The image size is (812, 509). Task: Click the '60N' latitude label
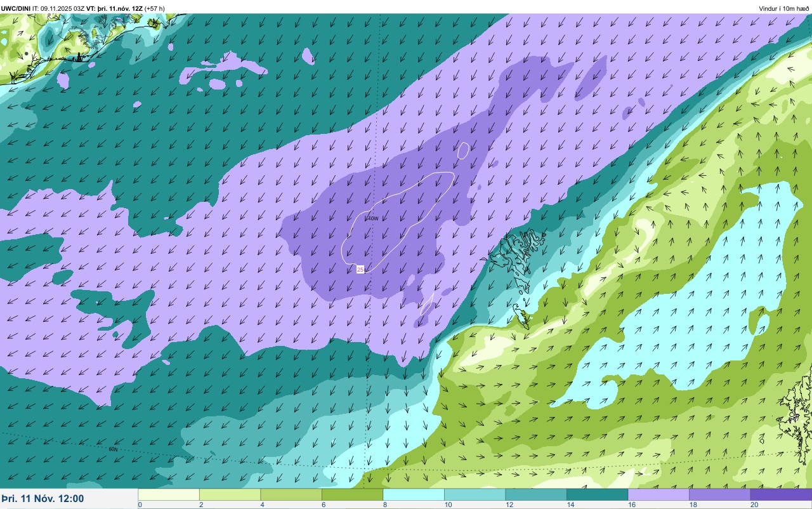point(113,449)
